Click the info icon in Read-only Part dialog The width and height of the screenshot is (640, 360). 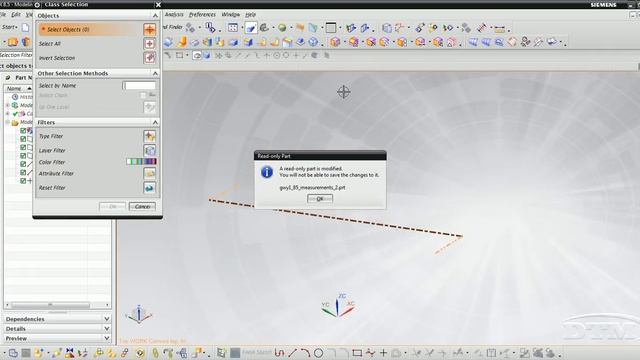(267, 172)
